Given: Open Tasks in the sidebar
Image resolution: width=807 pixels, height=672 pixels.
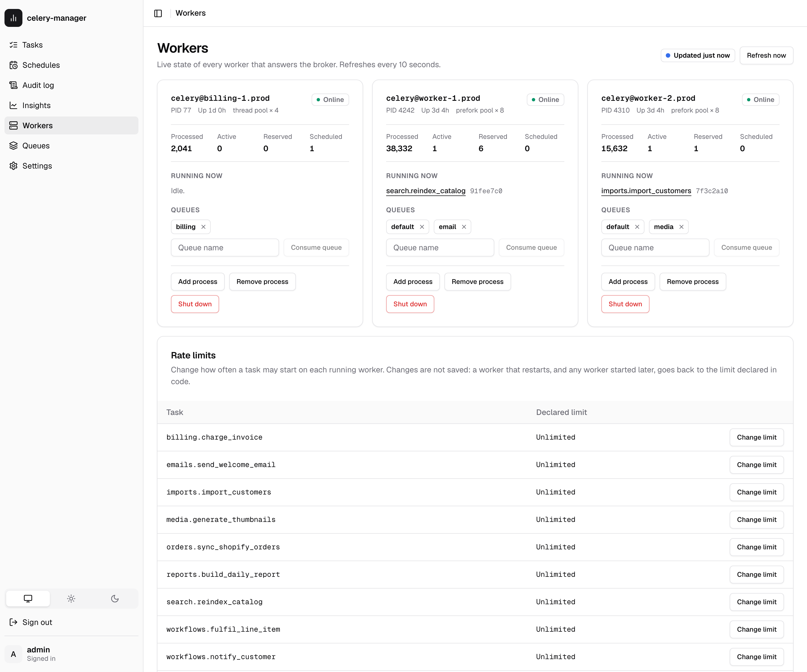Looking at the screenshot, I should [x=71, y=45].
